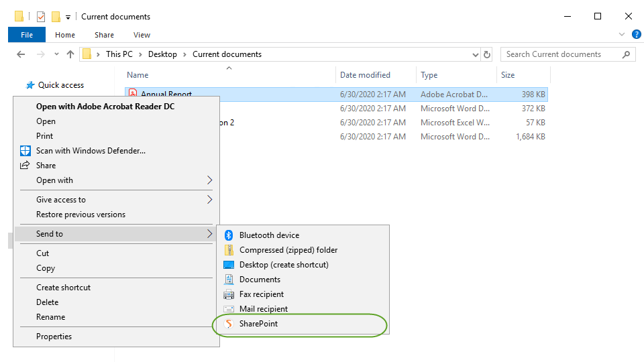Click the New folder quick access icon

click(x=56, y=16)
